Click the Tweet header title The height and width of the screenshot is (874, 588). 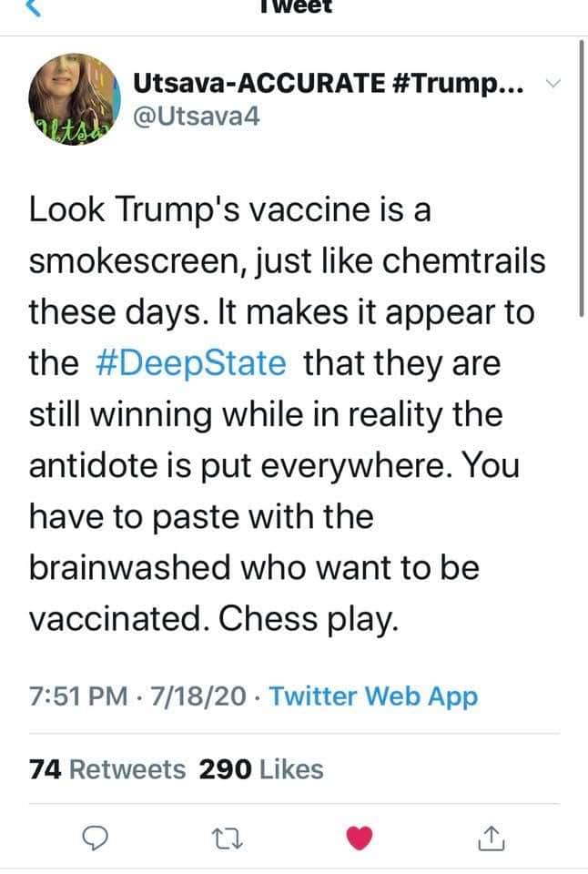296,6
